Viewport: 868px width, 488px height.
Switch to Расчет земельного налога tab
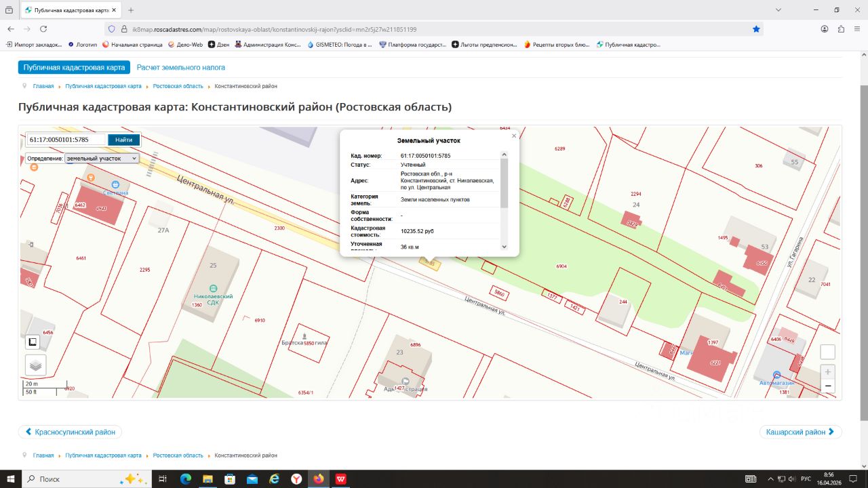point(181,68)
